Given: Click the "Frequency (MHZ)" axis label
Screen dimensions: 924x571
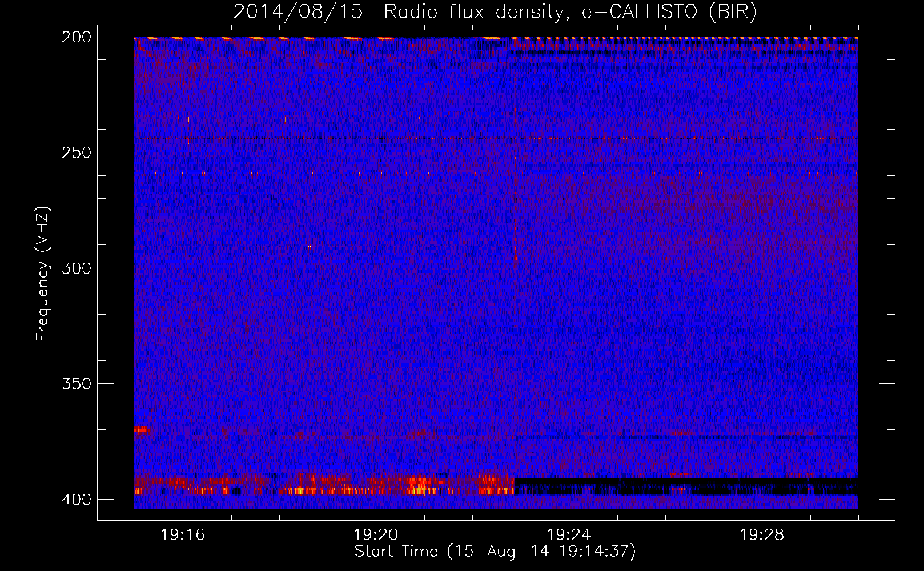Looking at the screenshot, I should click(x=43, y=274).
